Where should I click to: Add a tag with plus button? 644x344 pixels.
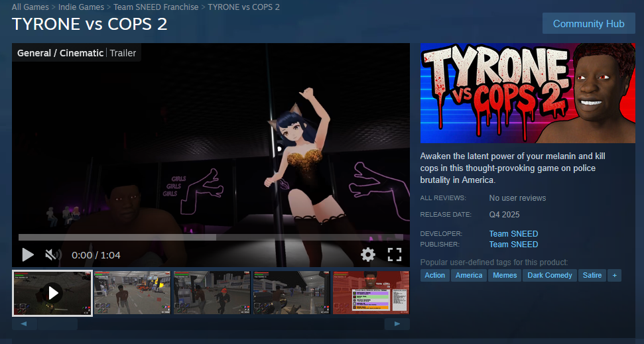(x=614, y=276)
